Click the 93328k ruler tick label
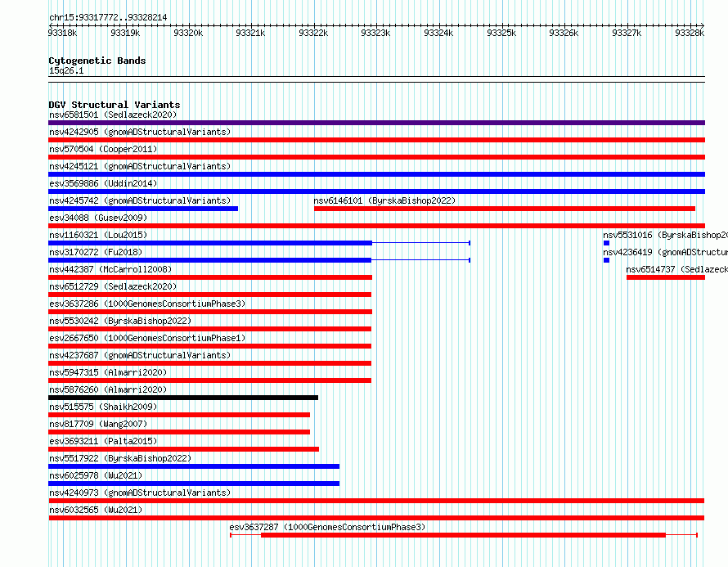The height and width of the screenshot is (567, 728). tap(690, 33)
